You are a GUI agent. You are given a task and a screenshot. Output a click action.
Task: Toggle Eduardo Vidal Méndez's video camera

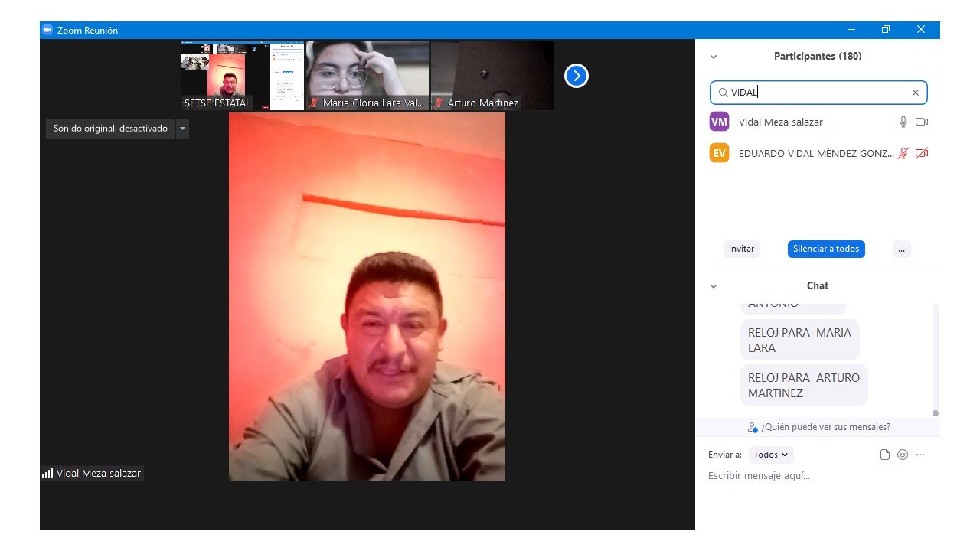[922, 153]
